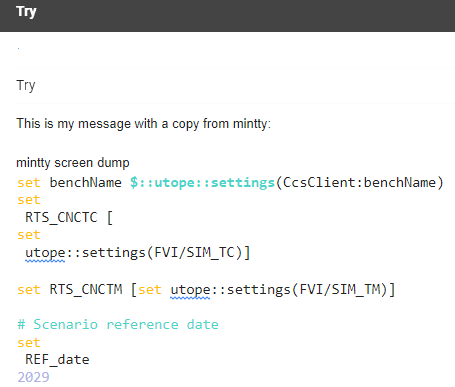The image size is (455, 387).
Task: Click the small blue dot link below header
Action: pos(18,48)
